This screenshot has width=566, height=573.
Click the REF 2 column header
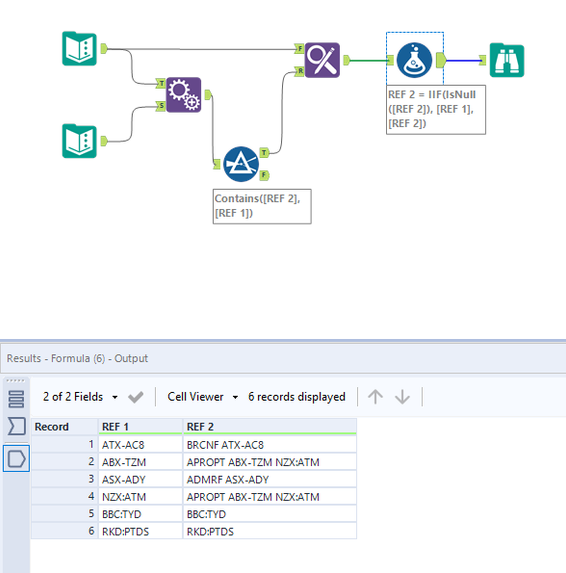pyautogui.click(x=270, y=426)
